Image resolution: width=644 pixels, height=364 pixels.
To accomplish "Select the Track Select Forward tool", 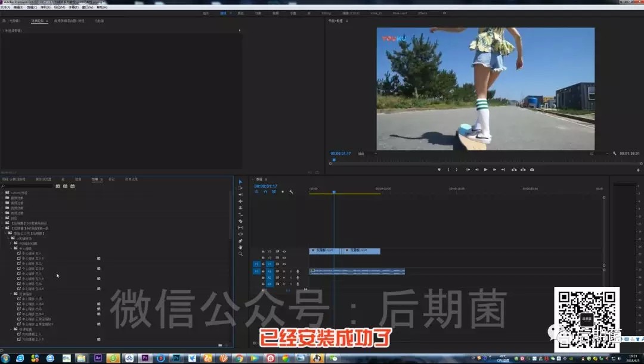I will click(240, 188).
